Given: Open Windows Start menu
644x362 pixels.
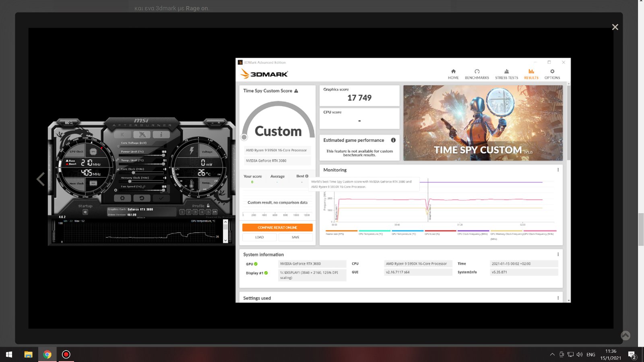Looking at the screenshot, I should (x=9, y=354).
